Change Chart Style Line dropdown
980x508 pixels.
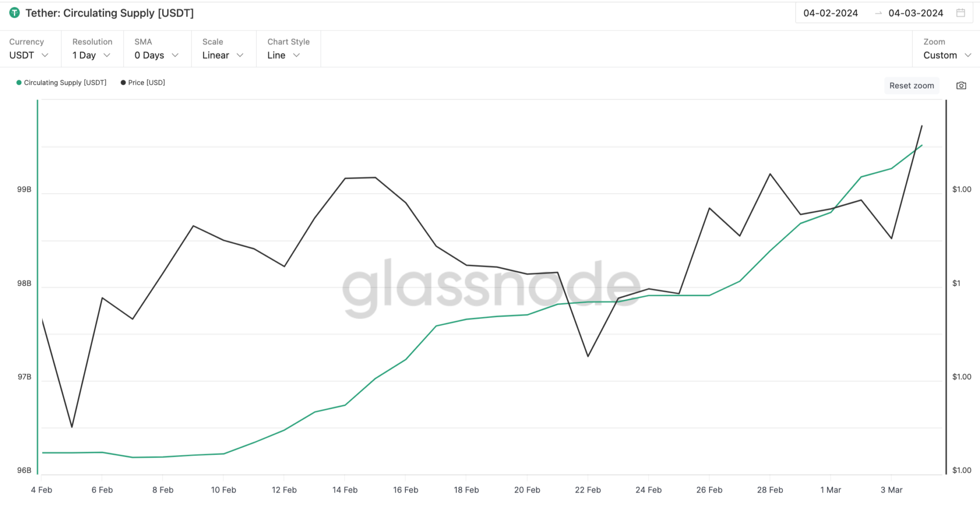tap(284, 55)
